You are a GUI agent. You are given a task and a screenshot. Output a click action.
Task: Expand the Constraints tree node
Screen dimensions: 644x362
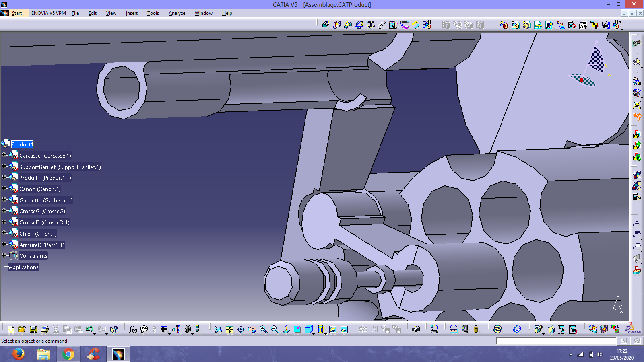click(4, 255)
